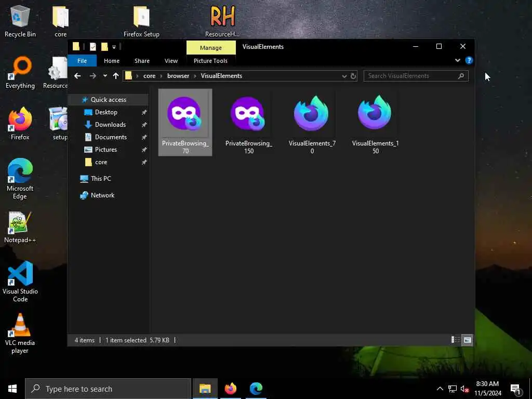
Task: Select Network in navigation pane
Action: (x=102, y=195)
